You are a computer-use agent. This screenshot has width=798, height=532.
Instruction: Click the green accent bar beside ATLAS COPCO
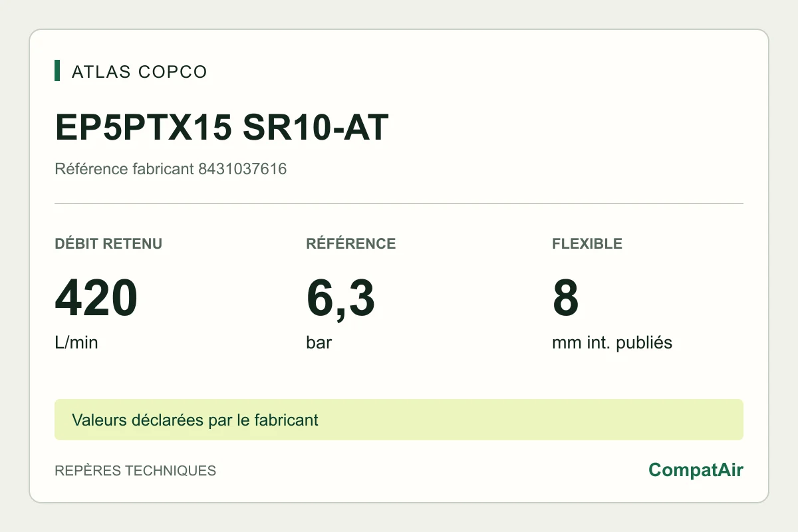(57, 71)
